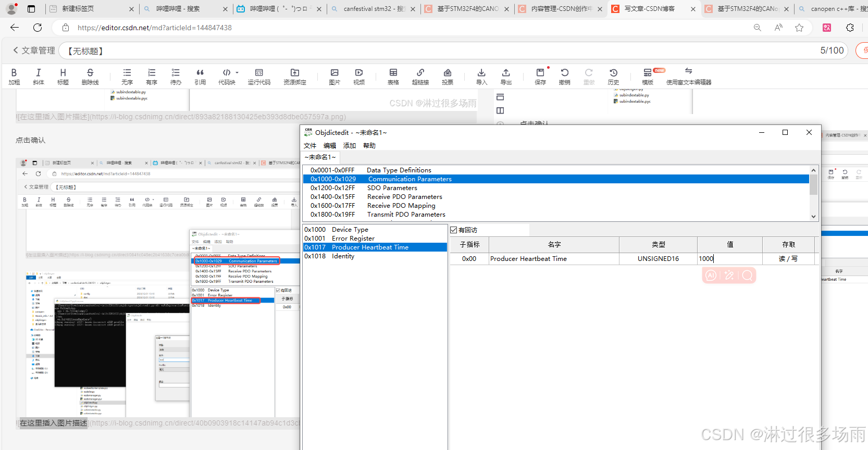
Task: Click the up arrow of the Objdictedit range list scrollbar
Action: (813, 170)
